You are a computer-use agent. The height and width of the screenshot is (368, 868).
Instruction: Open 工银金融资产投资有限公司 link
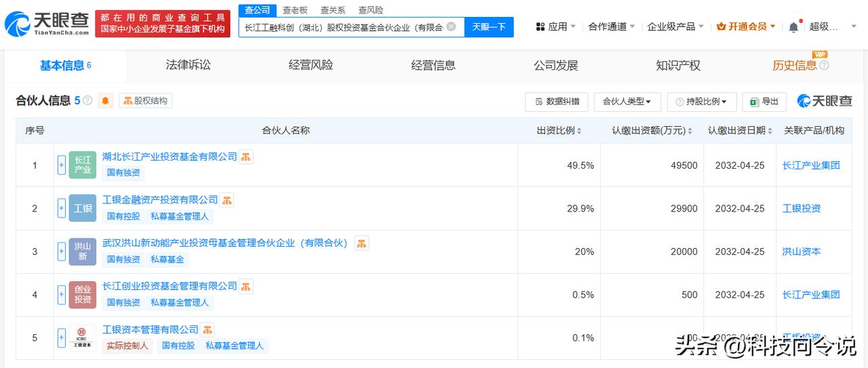click(x=160, y=200)
